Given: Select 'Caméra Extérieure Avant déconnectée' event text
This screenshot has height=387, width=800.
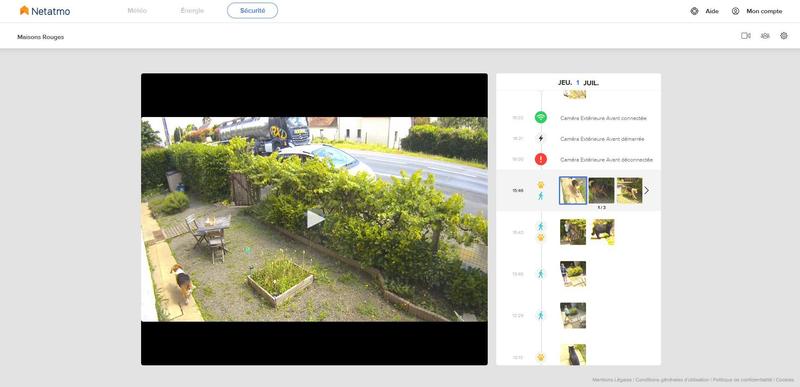Looking at the screenshot, I should coord(606,160).
